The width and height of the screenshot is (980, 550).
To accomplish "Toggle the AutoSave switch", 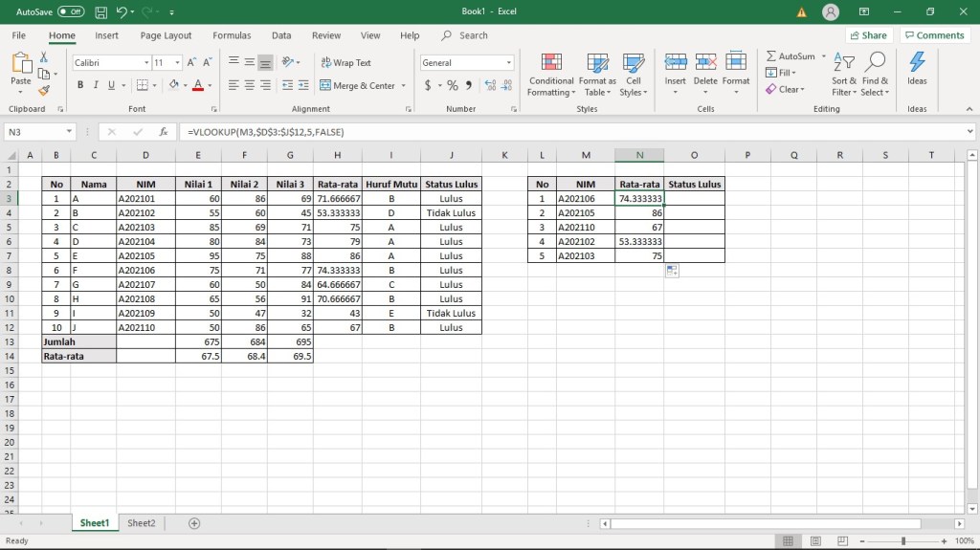I will point(70,11).
